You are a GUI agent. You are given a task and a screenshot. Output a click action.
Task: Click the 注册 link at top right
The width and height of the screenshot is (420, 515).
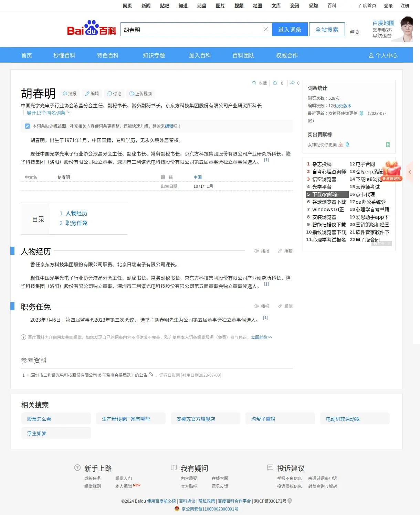coord(405,6)
